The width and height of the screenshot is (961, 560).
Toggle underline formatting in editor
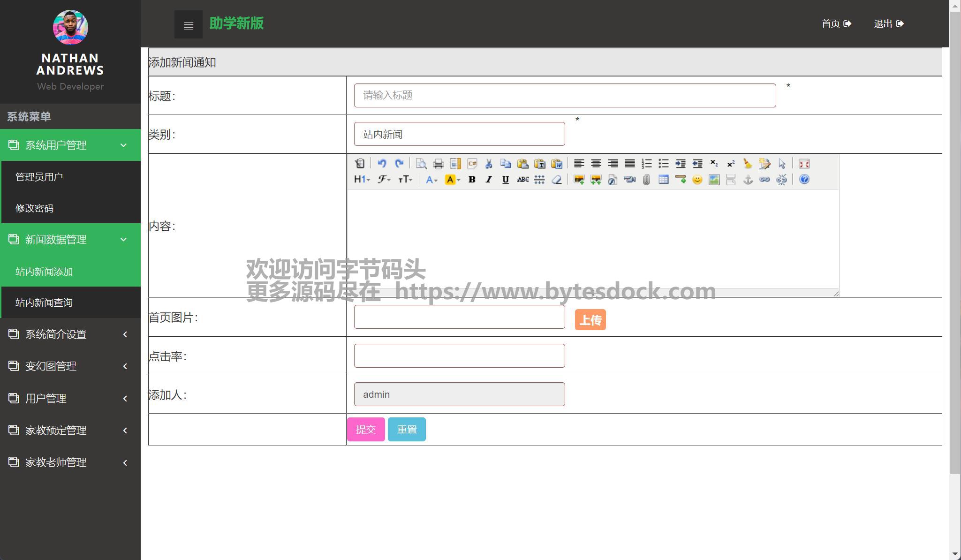[x=506, y=179]
